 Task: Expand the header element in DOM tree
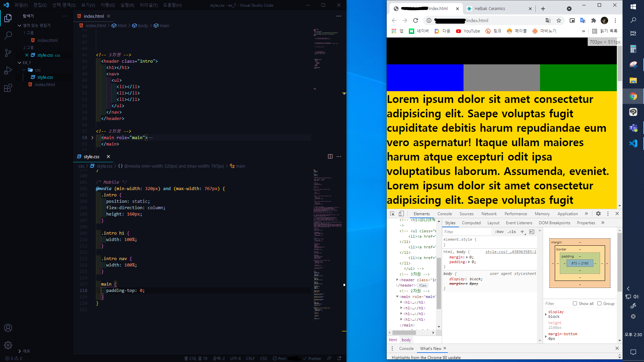397,280
